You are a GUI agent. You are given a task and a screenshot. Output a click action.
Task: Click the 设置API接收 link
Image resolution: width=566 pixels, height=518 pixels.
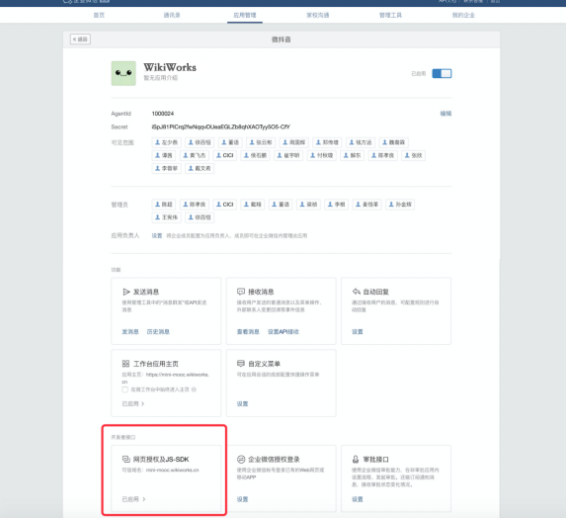(283, 332)
